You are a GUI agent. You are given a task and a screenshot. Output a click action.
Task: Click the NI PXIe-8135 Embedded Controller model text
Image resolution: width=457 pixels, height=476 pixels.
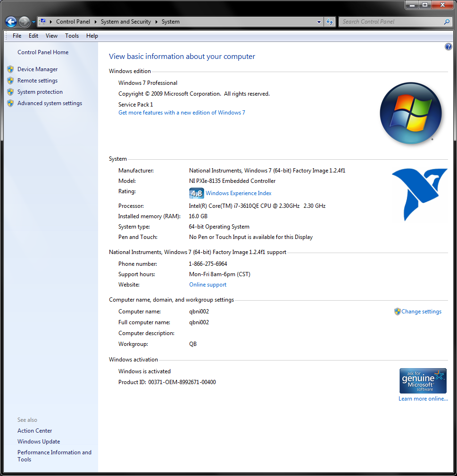[232, 181]
